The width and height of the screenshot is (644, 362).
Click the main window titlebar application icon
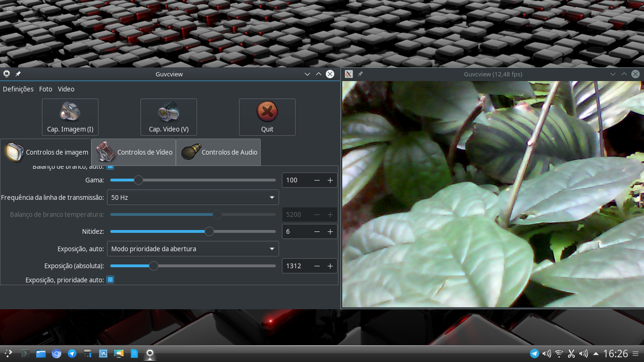tap(7, 74)
